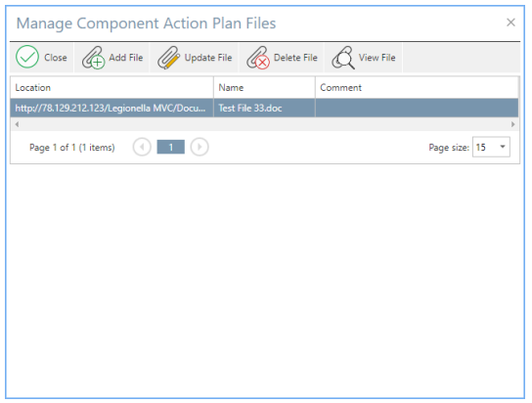The width and height of the screenshot is (532, 403).
Task: Click the Add File paperclip icon
Action: click(93, 58)
